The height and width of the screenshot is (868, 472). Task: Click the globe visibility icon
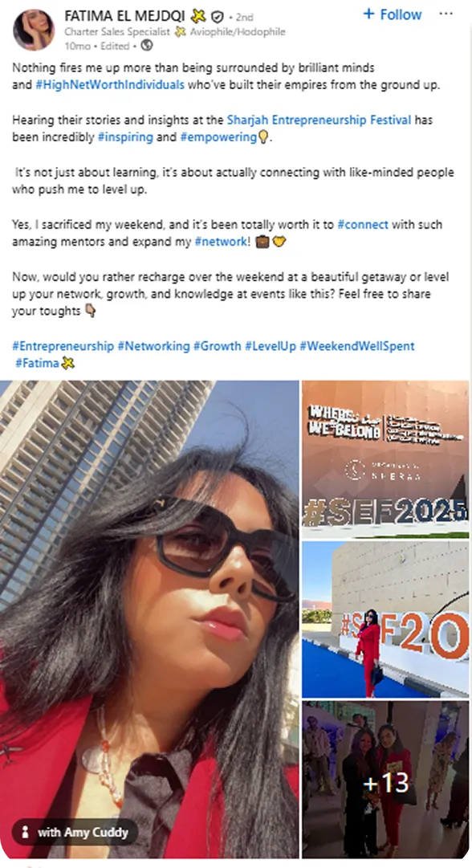(147, 46)
